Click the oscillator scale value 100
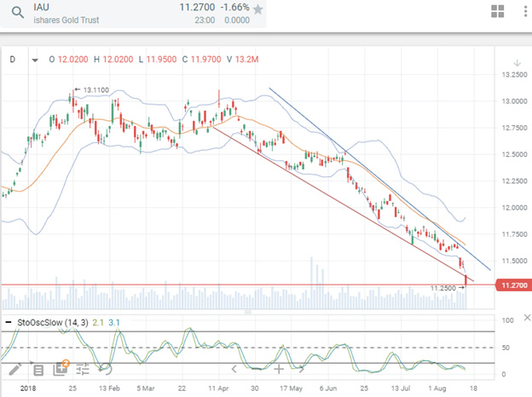 pyautogui.click(x=507, y=320)
